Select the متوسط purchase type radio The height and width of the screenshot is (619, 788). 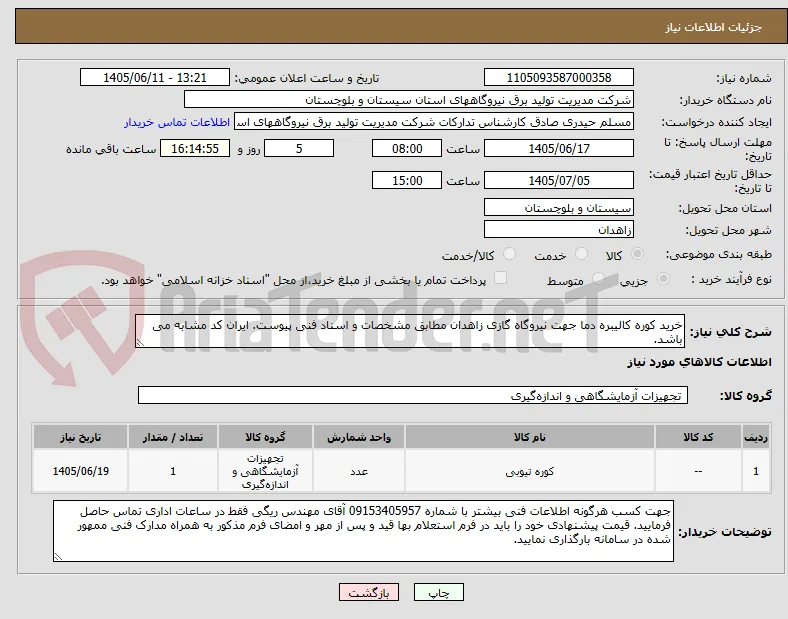click(x=598, y=278)
